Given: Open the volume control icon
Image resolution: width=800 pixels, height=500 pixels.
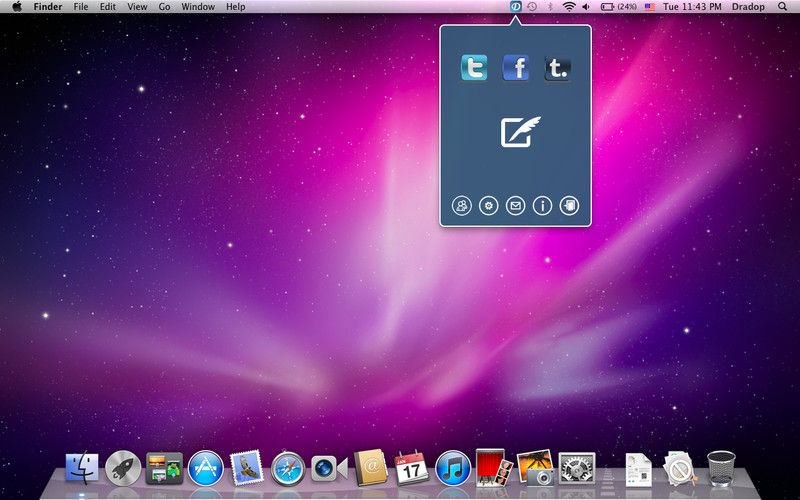Looking at the screenshot, I should [586, 7].
